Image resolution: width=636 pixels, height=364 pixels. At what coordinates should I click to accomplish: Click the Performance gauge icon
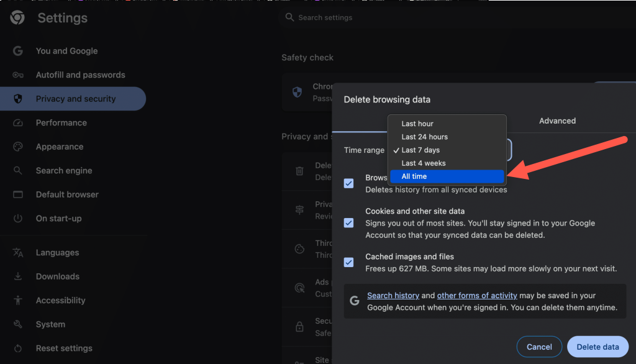(18, 123)
